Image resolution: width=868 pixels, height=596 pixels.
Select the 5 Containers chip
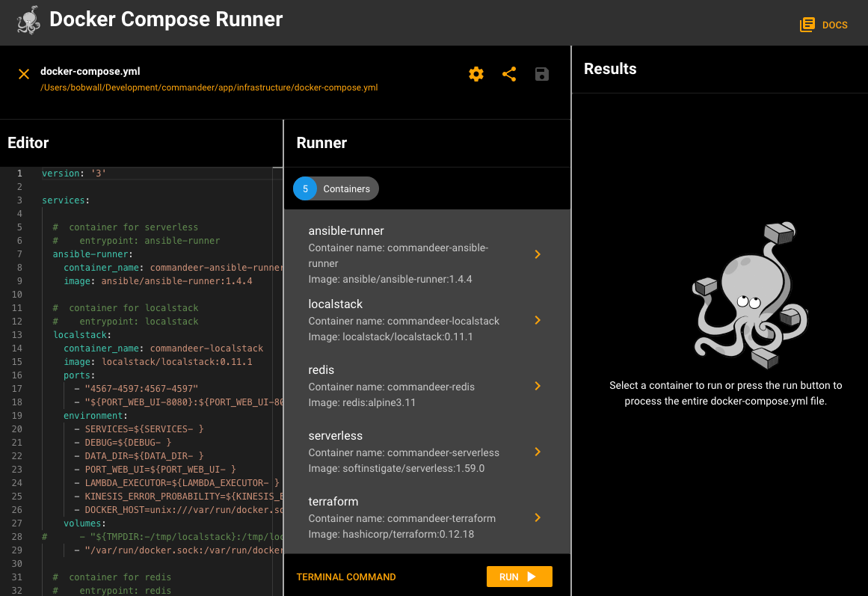point(336,189)
